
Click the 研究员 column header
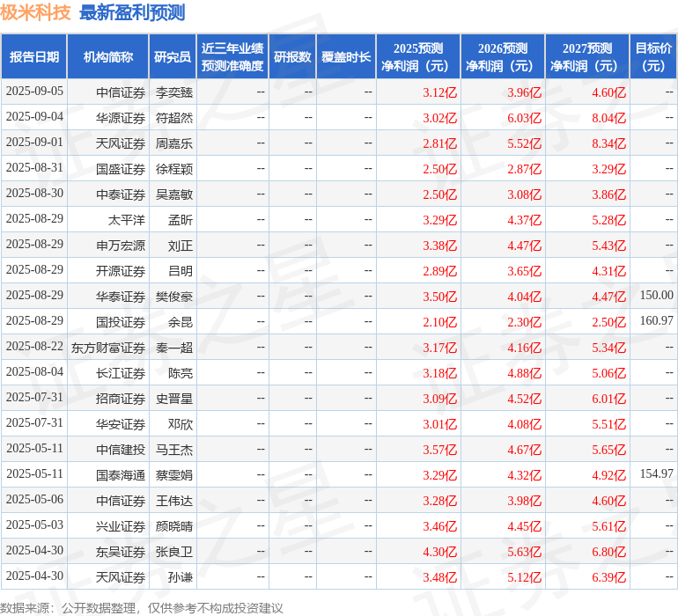(x=172, y=57)
